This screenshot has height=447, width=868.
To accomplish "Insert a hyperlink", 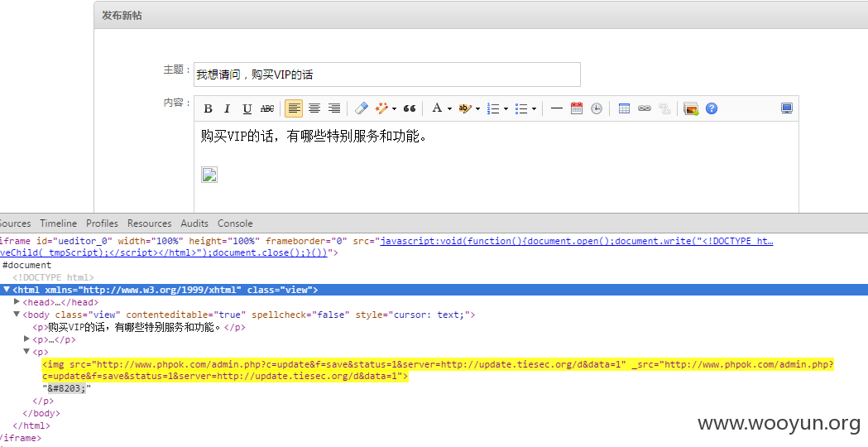I will 645,108.
